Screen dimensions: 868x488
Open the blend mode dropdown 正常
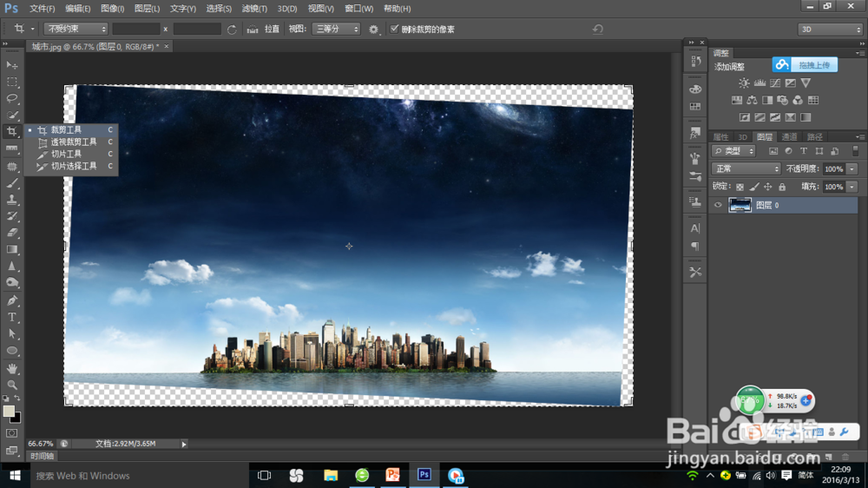point(746,168)
